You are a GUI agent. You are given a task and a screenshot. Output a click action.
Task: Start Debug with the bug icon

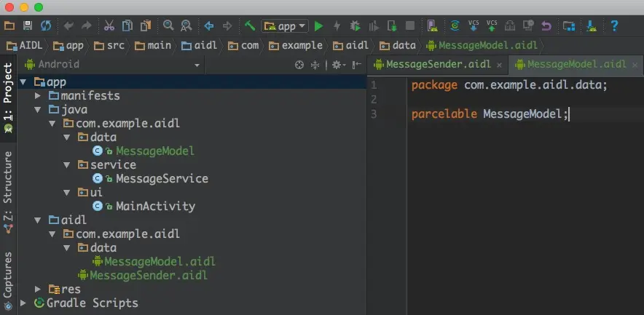pos(356,26)
